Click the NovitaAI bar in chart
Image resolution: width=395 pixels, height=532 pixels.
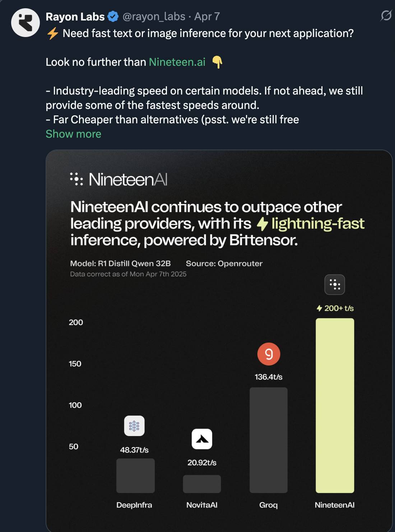point(202,484)
